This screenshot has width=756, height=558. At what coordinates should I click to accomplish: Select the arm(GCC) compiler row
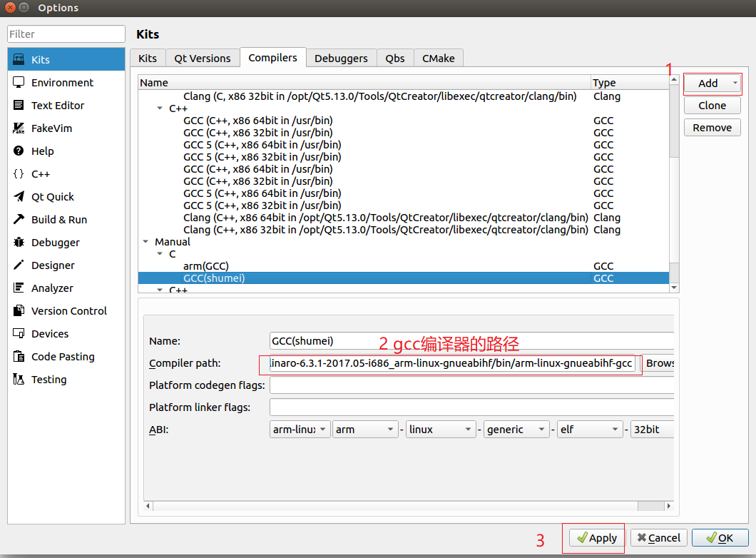[404, 265]
